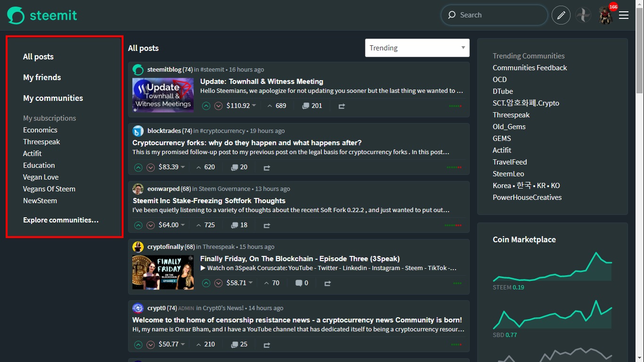Open the Townhall & Witness Meetings thumbnail
Viewport: 644px width, 362px height.
click(163, 95)
